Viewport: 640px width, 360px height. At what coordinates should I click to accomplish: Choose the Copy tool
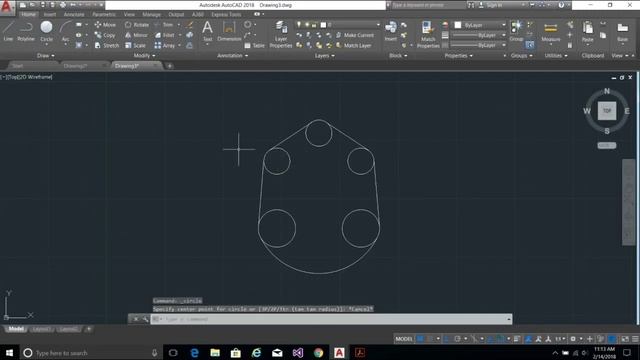pyautogui.click(x=105, y=35)
